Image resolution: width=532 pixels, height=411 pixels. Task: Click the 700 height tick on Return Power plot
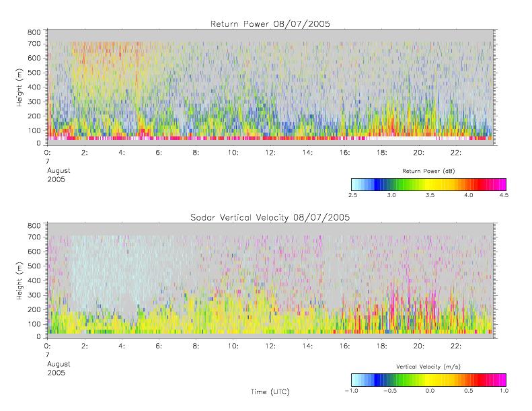coord(34,44)
